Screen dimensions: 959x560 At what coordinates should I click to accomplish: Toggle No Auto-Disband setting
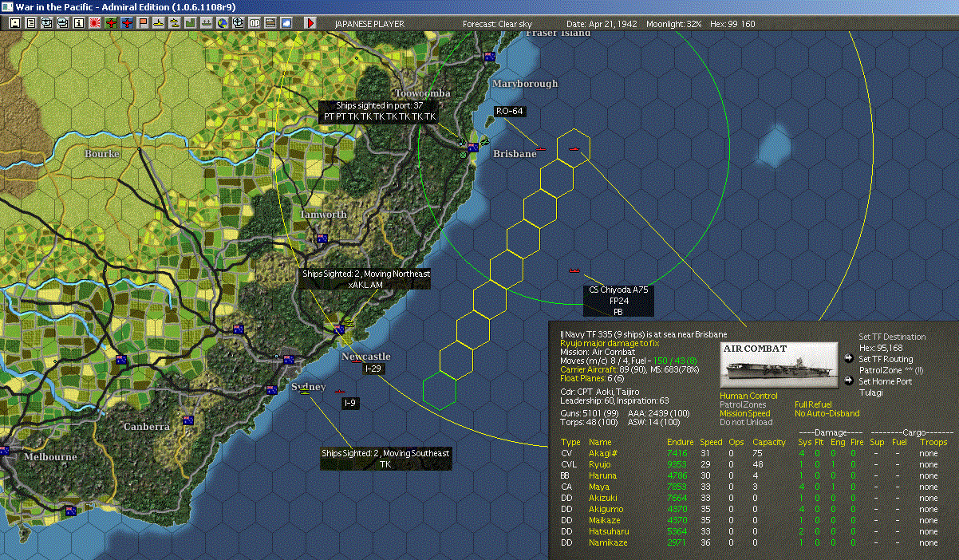pyautogui.click(x=827, y=413)
